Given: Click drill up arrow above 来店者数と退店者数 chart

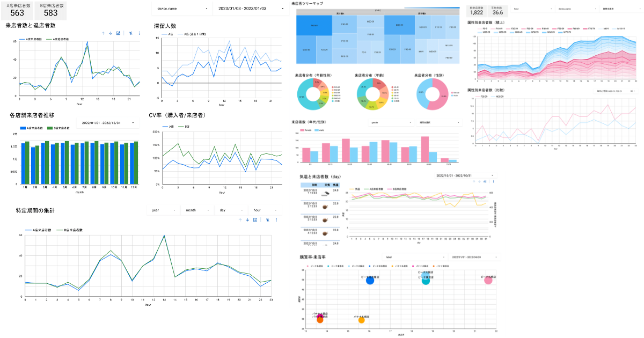Looking at the screenshot, I should [x=103, y=33].
